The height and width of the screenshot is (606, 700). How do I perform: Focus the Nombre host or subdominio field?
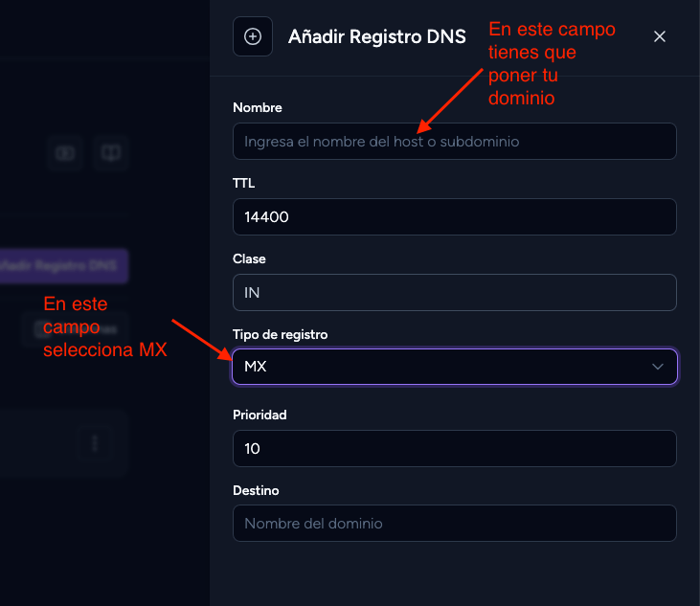coord(455,142)
